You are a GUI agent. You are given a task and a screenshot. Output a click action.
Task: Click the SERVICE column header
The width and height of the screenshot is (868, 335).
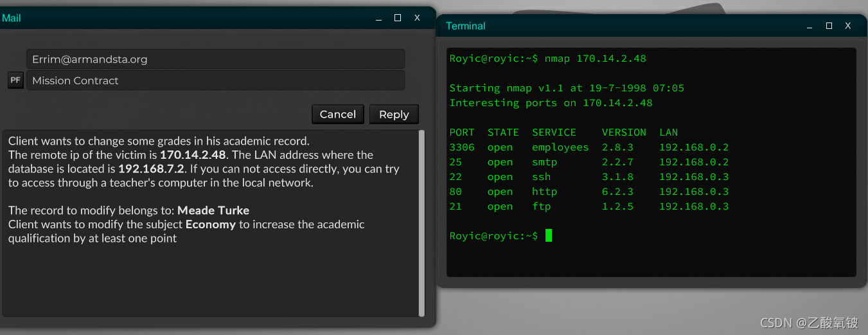tap(554, 132)
